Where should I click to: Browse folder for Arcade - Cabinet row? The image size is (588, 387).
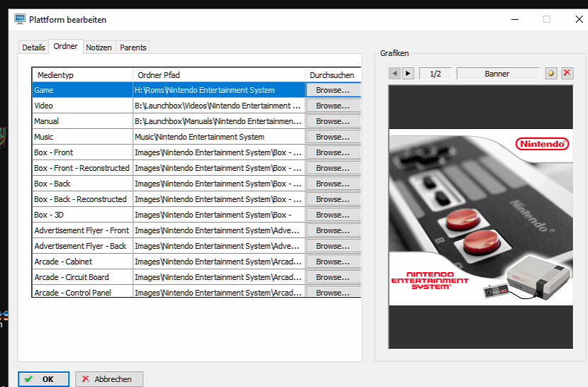tap(333, 262)
